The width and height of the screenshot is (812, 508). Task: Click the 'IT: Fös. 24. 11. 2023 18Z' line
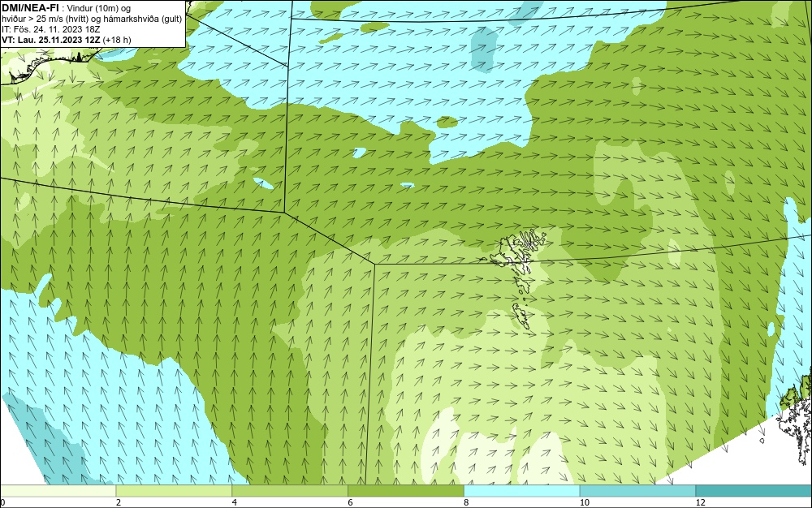(50, 29)
